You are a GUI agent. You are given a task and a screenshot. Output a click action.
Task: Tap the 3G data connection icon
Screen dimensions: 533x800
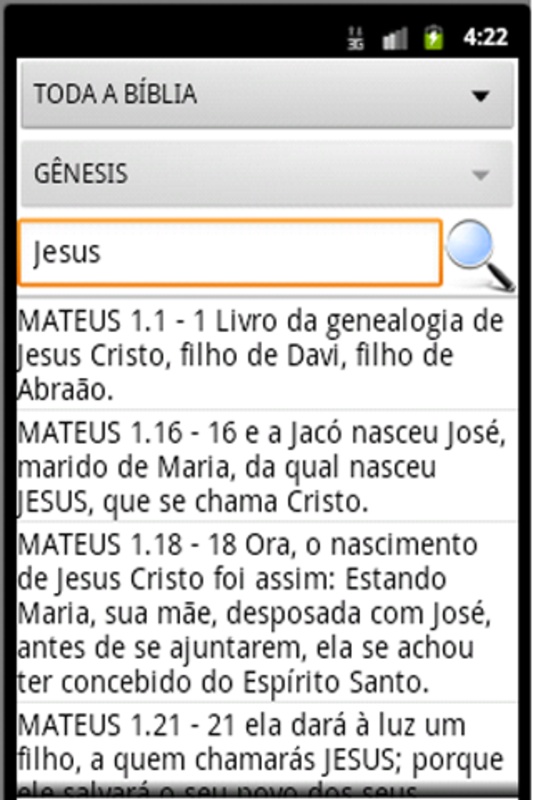tap(356, 38)
